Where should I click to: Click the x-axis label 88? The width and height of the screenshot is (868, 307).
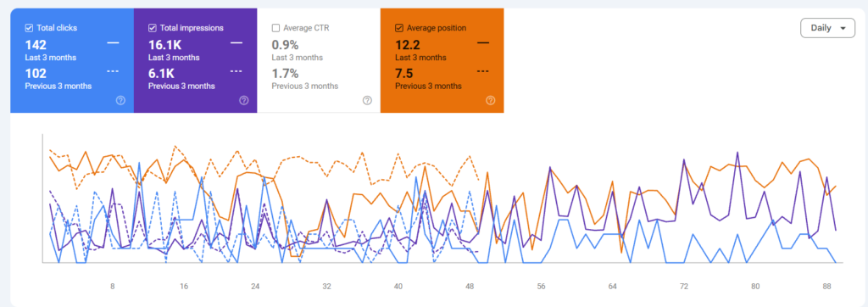pos(827,287)
